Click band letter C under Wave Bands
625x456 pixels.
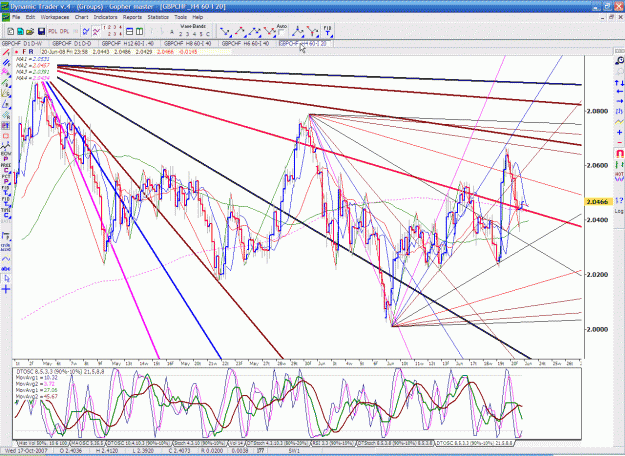[208, 35]
